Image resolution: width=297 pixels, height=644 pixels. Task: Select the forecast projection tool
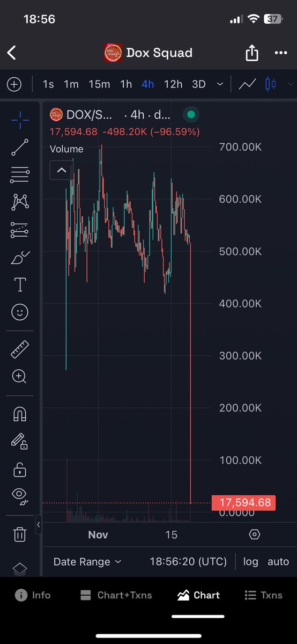pos(20,230)
